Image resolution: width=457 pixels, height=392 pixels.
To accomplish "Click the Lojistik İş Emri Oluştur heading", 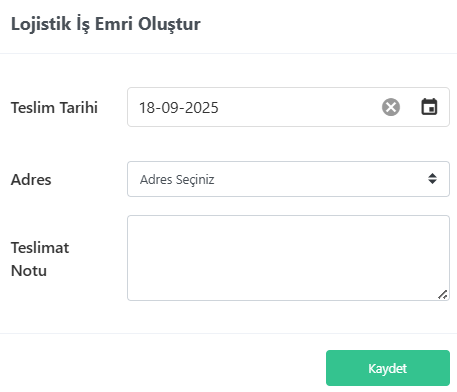I will pyautogui.click(x=106, y=24).
